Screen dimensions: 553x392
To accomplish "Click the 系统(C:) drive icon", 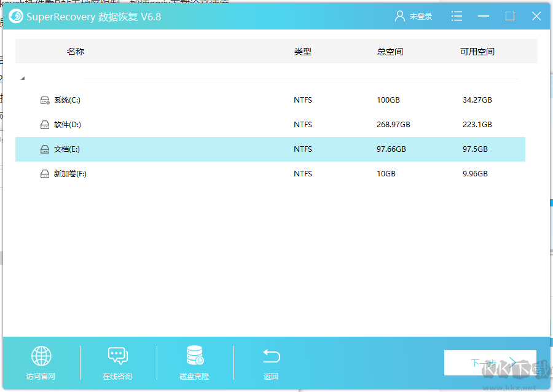I will pos(45,100).
